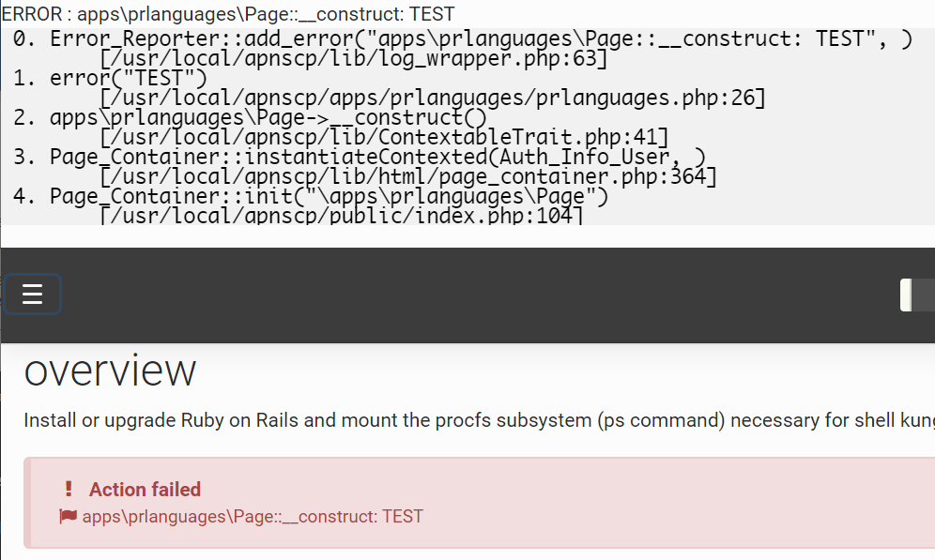The height and width of the screenshot is (560, 935).
Task: Click the log_wrapper.php:63 file path
Action: [353, 59]
